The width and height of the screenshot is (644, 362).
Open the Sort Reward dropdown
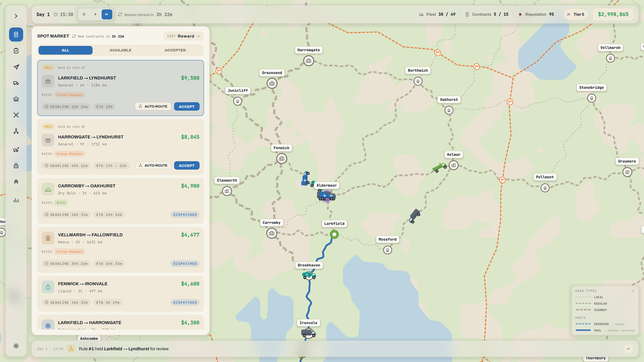(183, 36)
